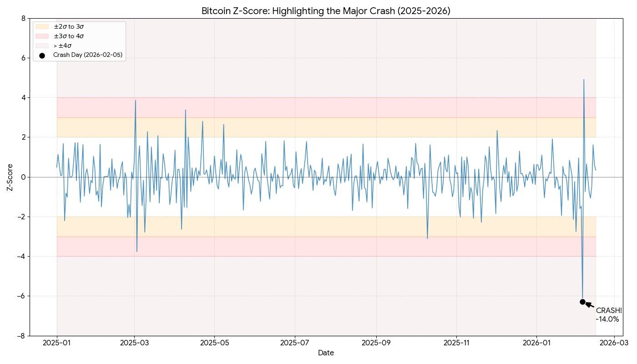Screen dimensions: 637x364
Task: Select the 'Crash Day (2026-02-05)' legend label
Action: [x=87, y=55]
